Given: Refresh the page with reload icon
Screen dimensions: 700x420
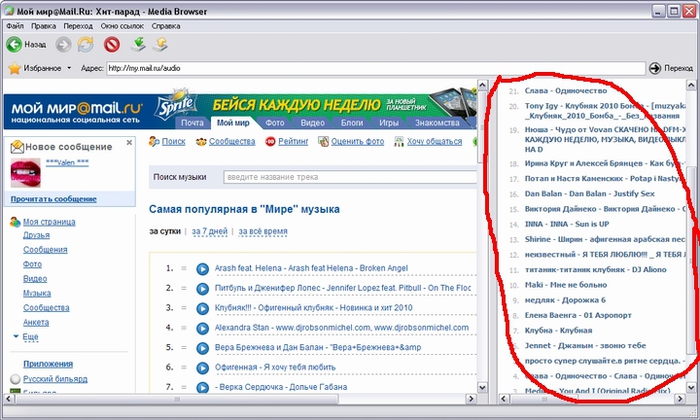Looking at the screenshot, I should coord(85,45).
